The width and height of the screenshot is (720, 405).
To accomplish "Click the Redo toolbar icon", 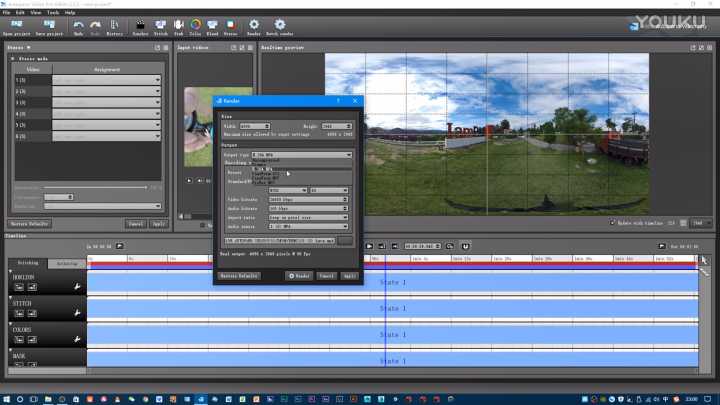I will click(x=96, y=24).
